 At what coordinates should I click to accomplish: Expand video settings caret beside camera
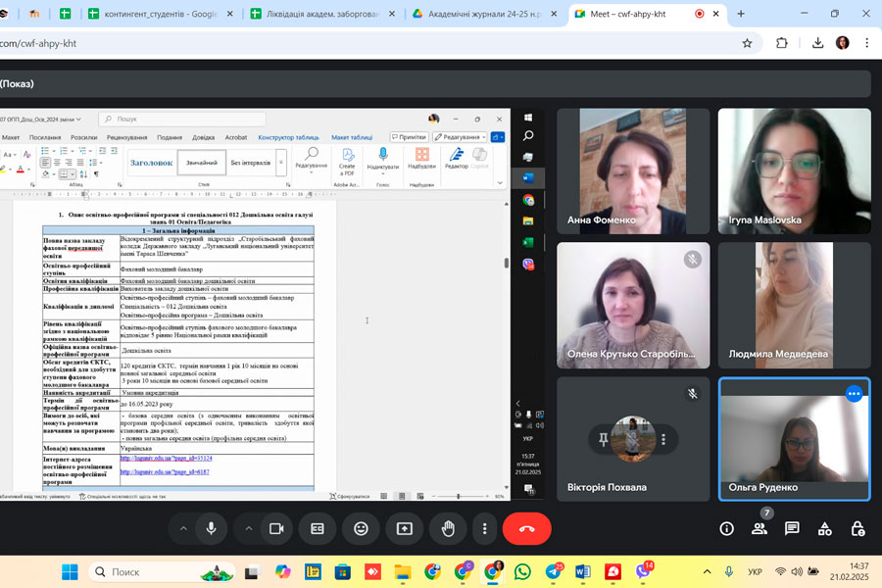pos(249,529)
